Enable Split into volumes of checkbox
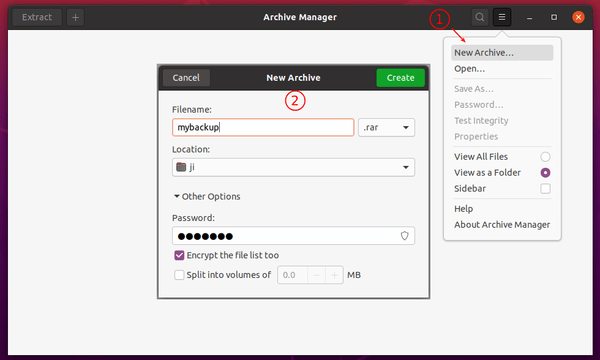 (179, 275)
